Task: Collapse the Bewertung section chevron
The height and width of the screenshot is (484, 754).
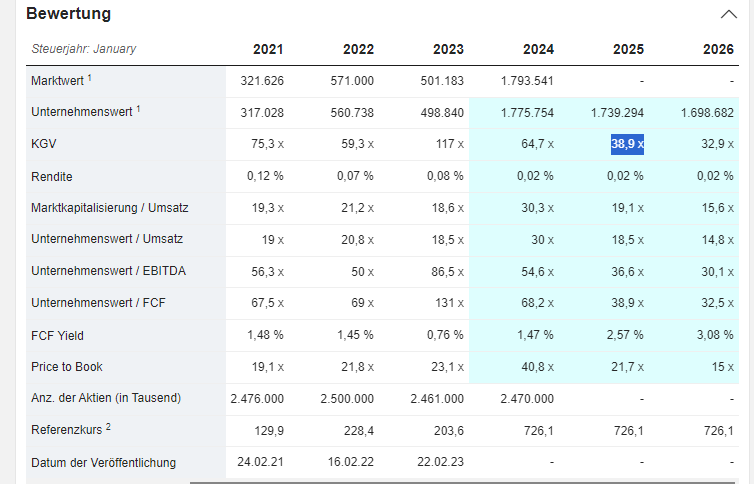Action: (727, 15)
